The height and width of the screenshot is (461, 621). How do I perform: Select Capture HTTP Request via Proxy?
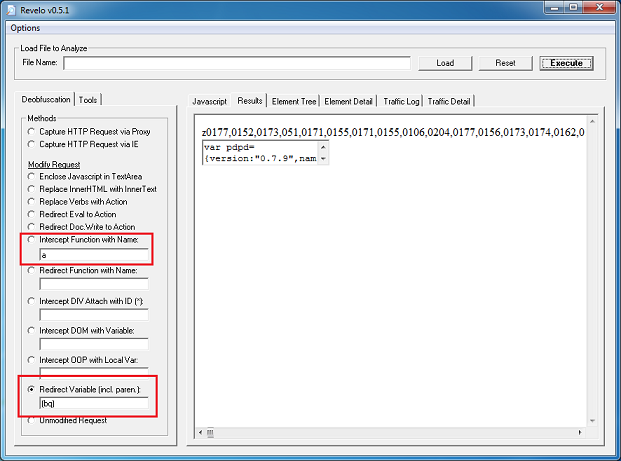tap(32, 131)
